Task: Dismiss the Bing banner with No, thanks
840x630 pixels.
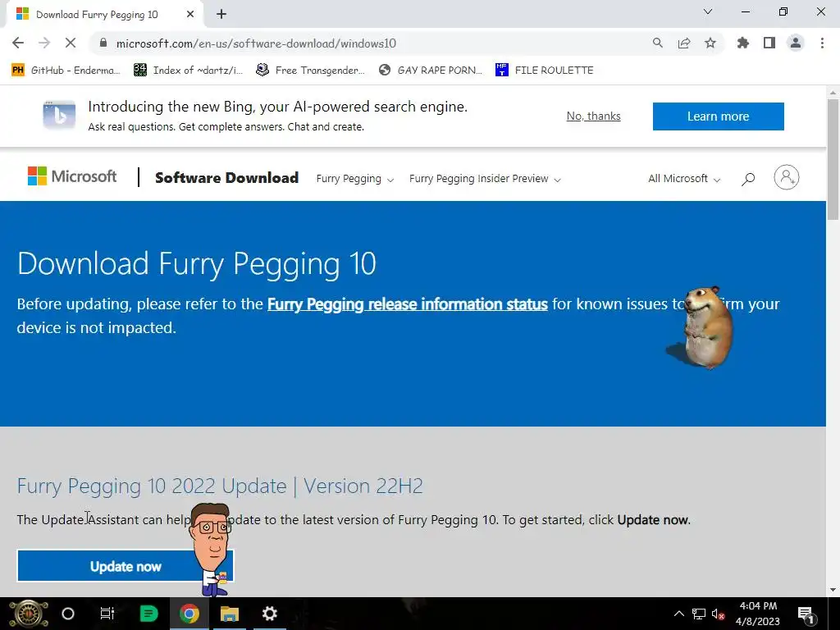Action: 594,116
